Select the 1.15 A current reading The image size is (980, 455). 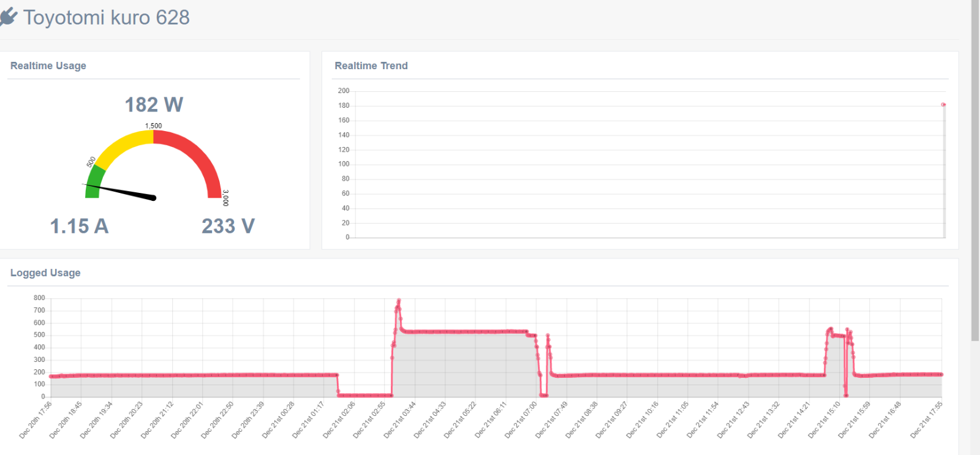(x=79, y=226)
